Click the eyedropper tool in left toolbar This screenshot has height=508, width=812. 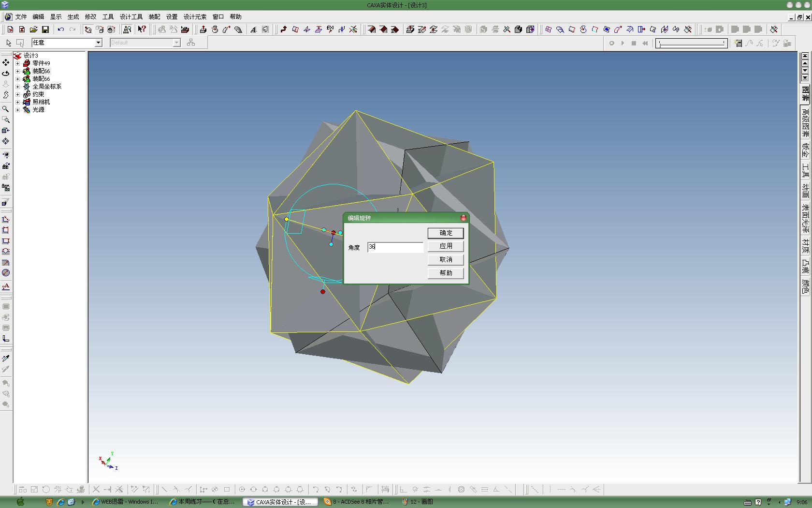point(6,359)
